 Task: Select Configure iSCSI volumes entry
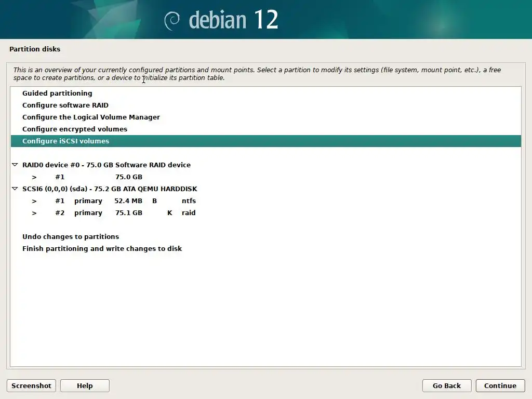266,141
